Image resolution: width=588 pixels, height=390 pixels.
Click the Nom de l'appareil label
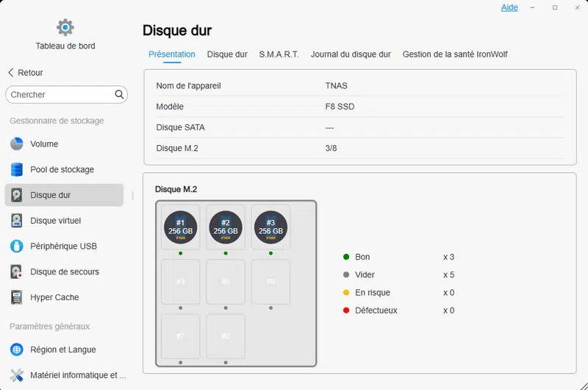(x=189, y=85)
